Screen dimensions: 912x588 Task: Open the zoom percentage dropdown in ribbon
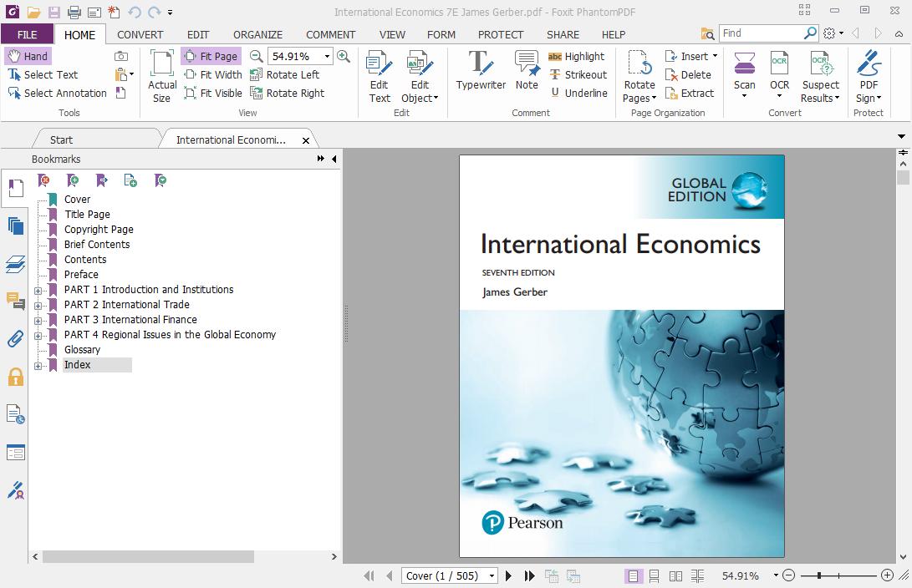[328, 56]
